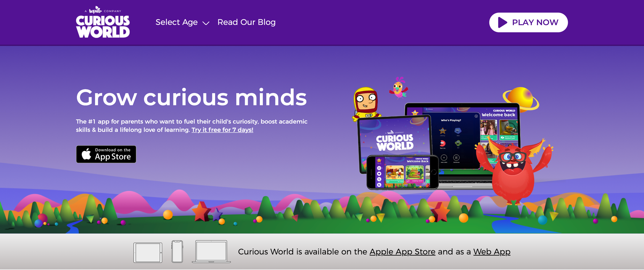Click the Apple logo on the App Store badge

pyautogui.click(x=86, y=154)
